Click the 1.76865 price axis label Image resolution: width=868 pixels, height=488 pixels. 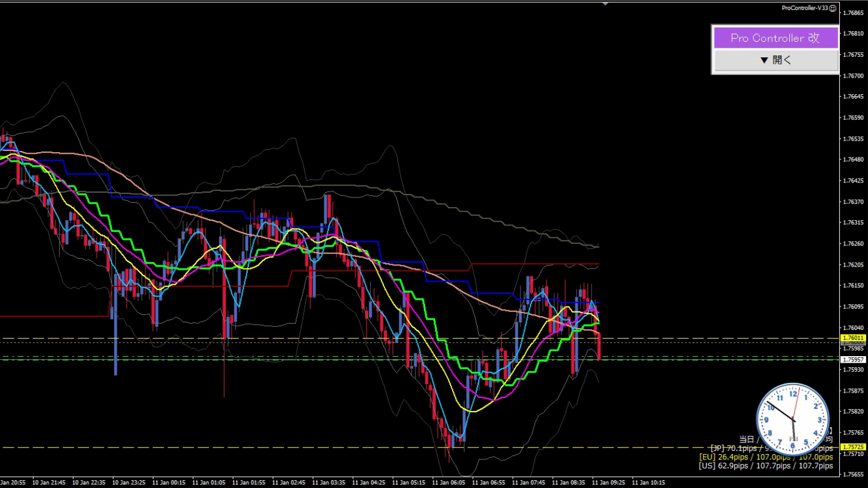[x=854, y=13]
